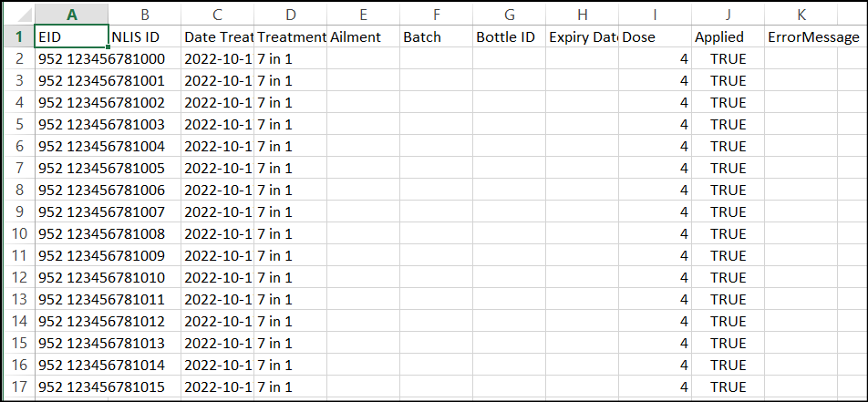The height and width of the screenshot is (402, 868).
Task: Click the Dose value in row 10
Action: (655, 233)
